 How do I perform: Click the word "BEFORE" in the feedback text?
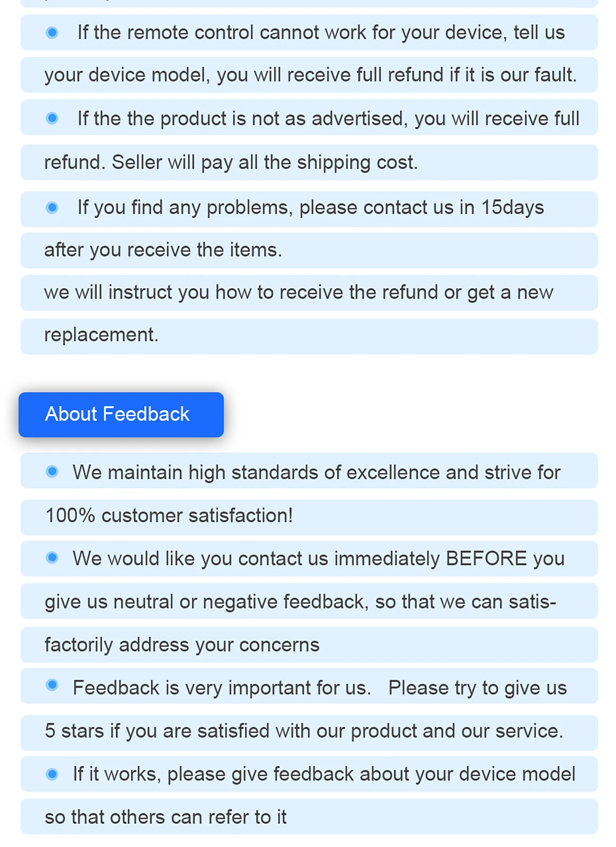(486, 559)
